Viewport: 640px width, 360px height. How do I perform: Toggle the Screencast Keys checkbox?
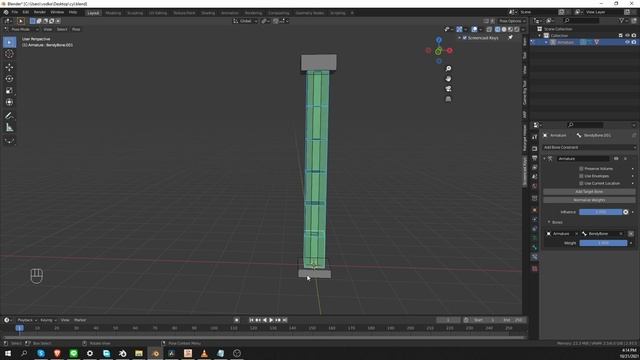click(464, 38)
